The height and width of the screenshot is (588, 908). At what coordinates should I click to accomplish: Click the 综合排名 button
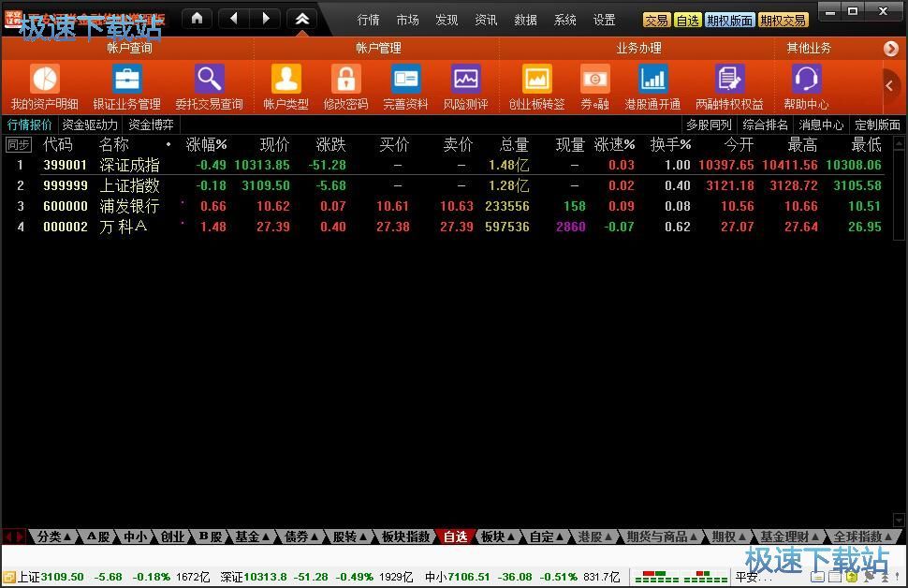(765, 125)
